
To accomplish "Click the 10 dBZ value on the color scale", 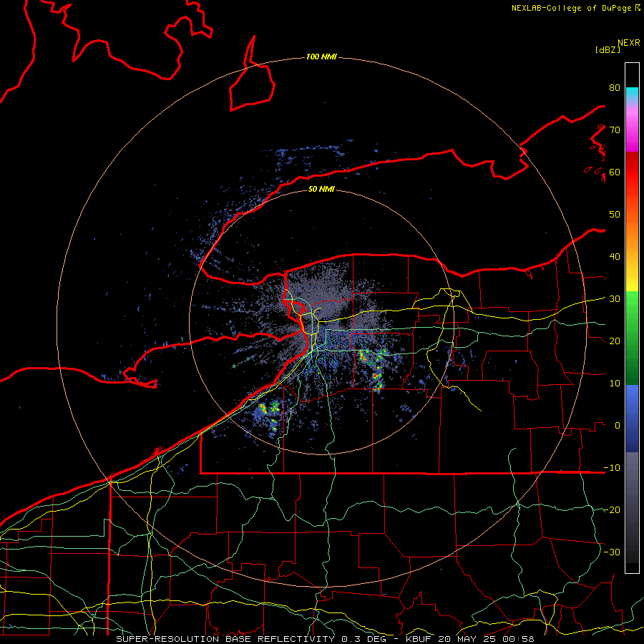I will (x=615, y=384).
